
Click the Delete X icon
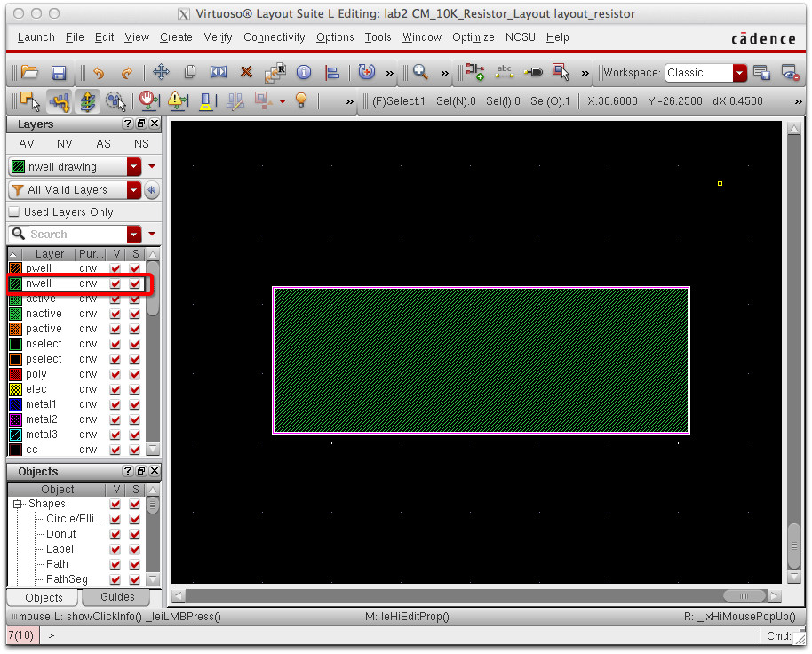pyautogui.click(x=246, y=73)
